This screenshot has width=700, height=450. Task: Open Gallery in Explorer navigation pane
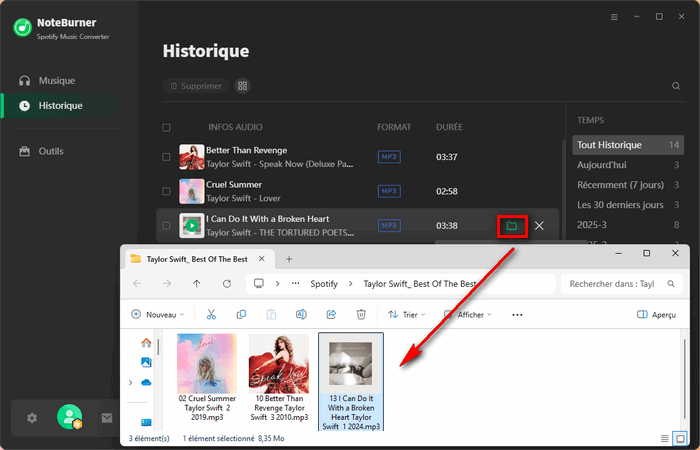pyautogui.click(x=146, y=362)
